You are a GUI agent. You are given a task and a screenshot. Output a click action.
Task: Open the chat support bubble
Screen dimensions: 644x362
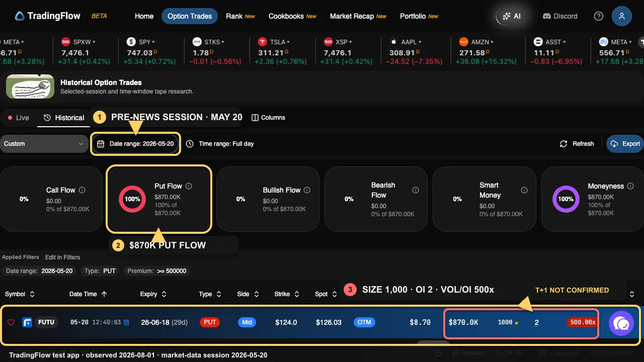click(621, 324)
